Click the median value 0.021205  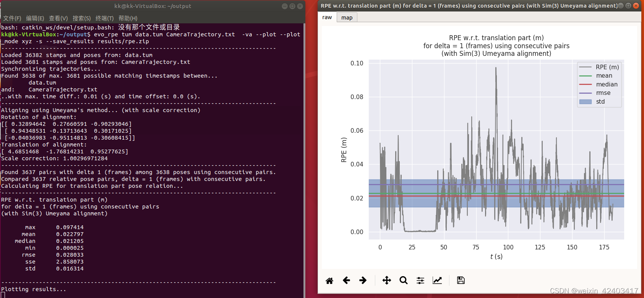tap(70, 241)
